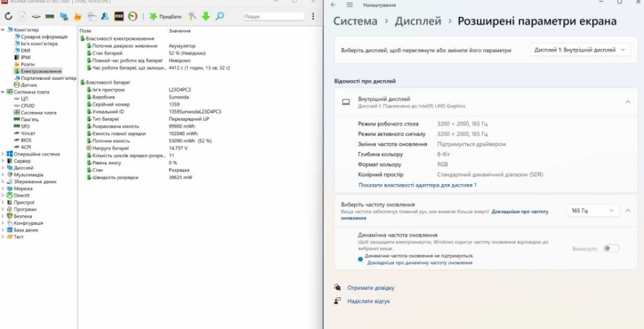Toggle the Динамічна частота оновлення switch

[x=611, y=249]
